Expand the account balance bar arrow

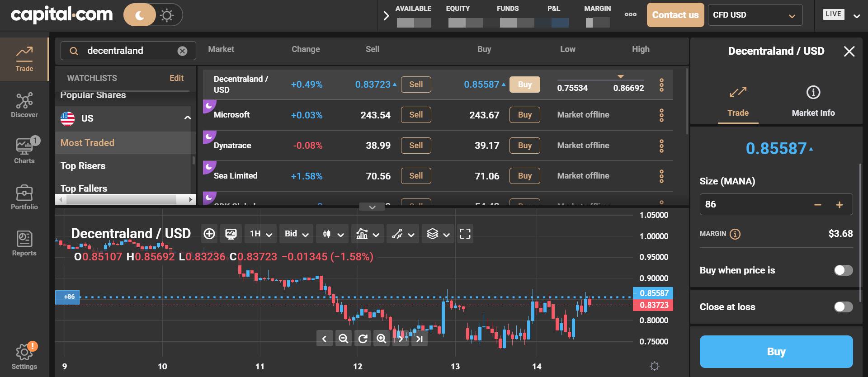click(386, 16)
